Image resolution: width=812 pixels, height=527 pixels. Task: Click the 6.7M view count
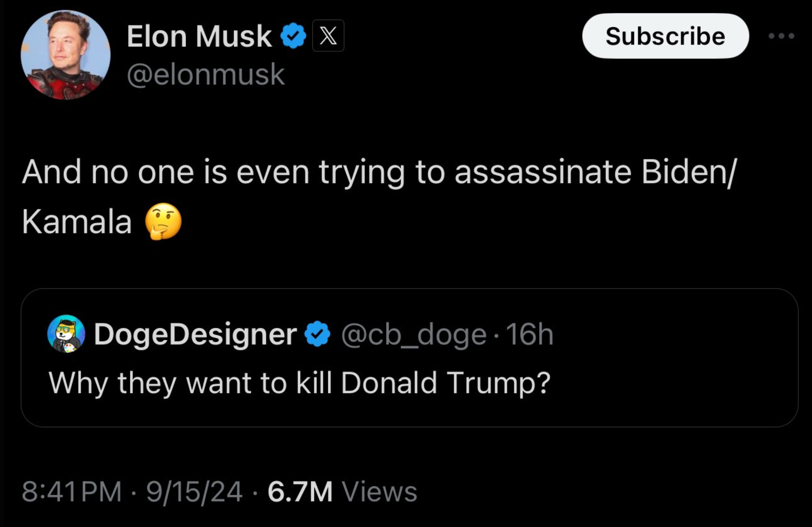pos(300,492)
